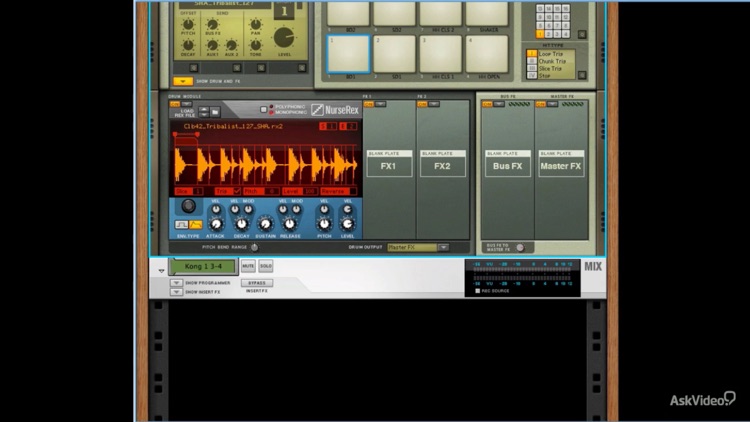Open the FX1 slot type dropdown

pyautogui.click(x=381, y=104)
